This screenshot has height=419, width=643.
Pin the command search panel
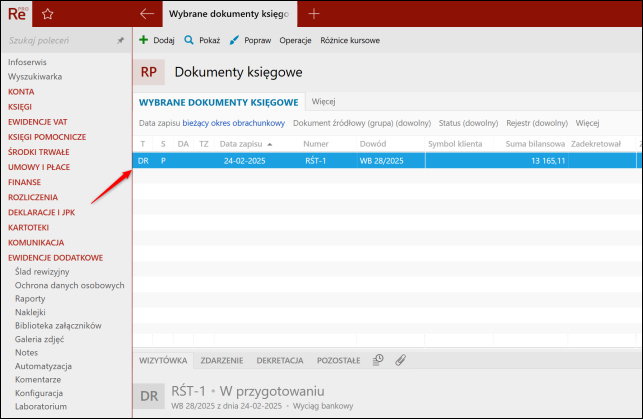pos(120,40)
